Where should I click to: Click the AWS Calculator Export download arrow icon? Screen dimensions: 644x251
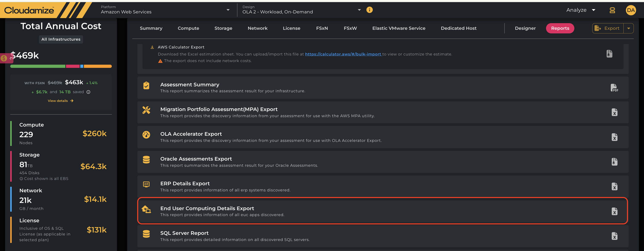(x=152, y=47)
